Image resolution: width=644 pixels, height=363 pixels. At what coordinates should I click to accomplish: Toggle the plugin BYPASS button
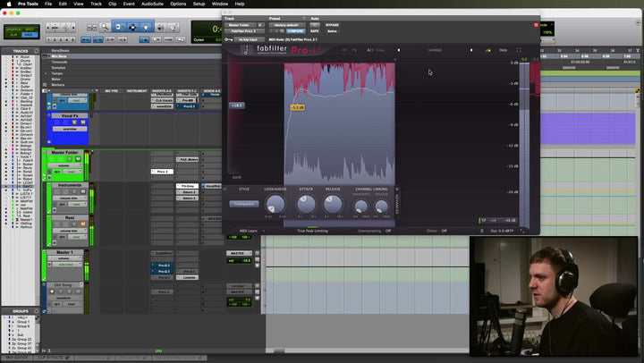tap(332, 25)
